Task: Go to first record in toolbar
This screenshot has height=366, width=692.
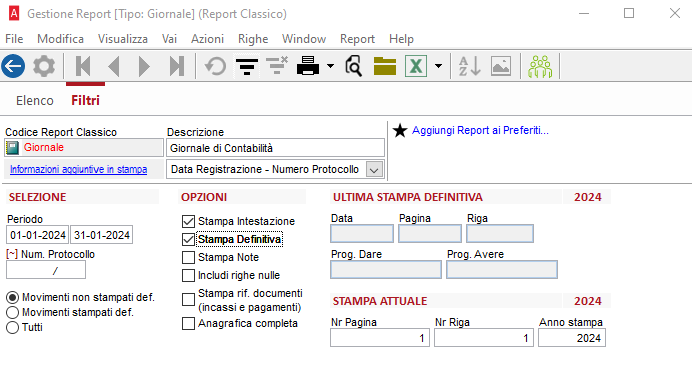Action: (x=83, y=66)
